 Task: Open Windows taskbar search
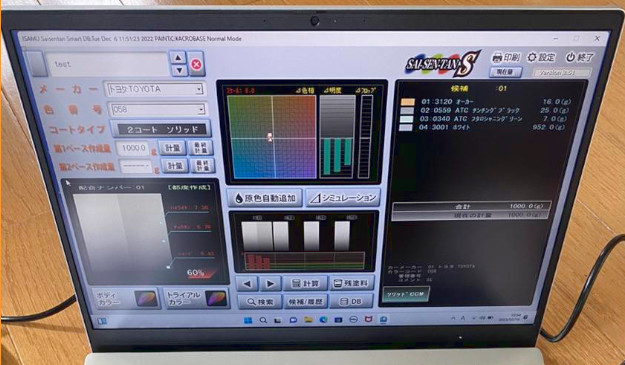263,320
